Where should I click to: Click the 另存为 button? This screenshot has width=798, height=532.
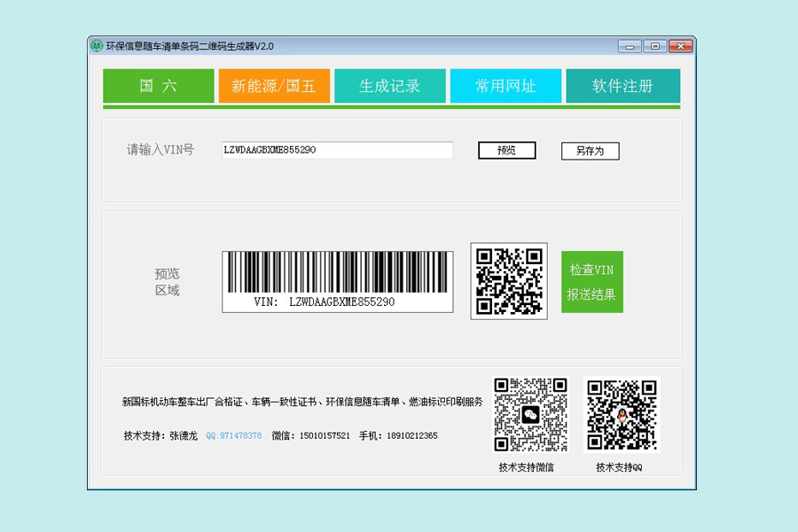tap(590, 151)
